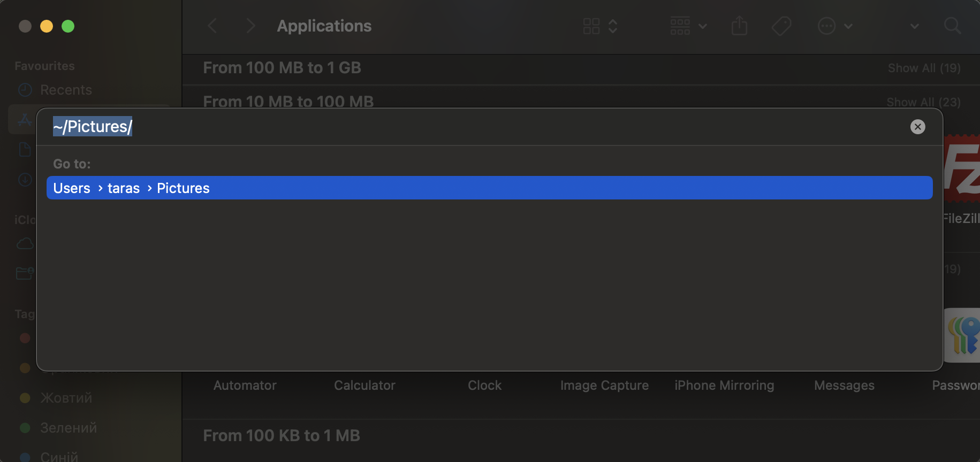
Task: Open the group-by options dropdown
Action: [688, 26]
